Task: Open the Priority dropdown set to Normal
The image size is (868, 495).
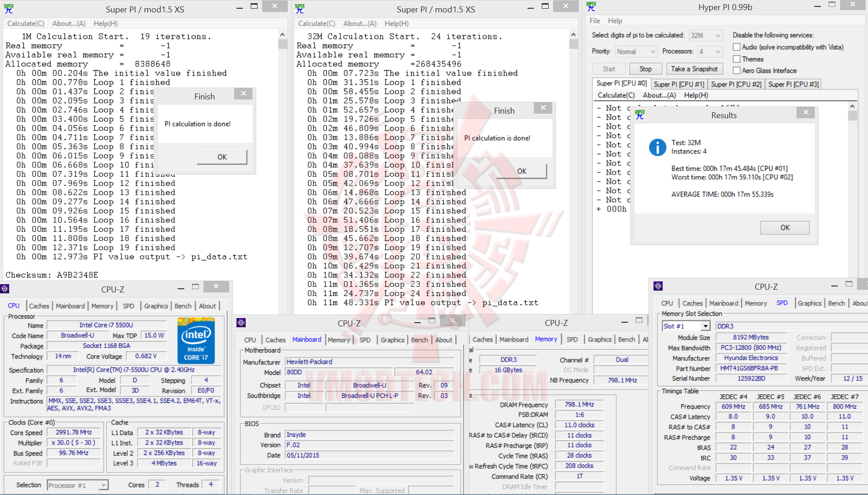Action: [636, 52]
